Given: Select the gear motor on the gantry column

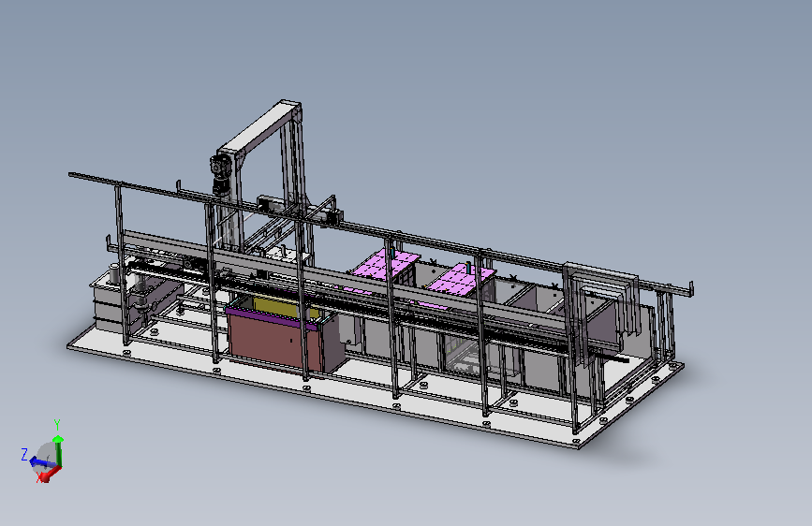Looking at the screenshot, I should tap(221, 174).
